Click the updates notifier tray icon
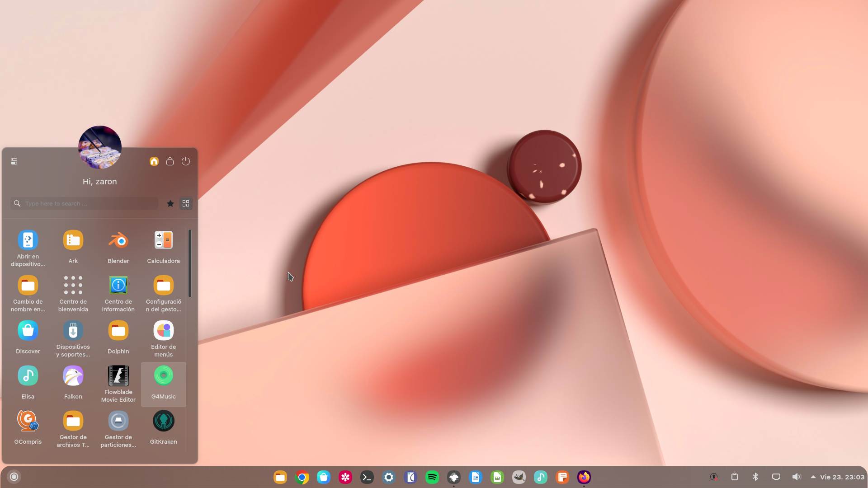 714,477
